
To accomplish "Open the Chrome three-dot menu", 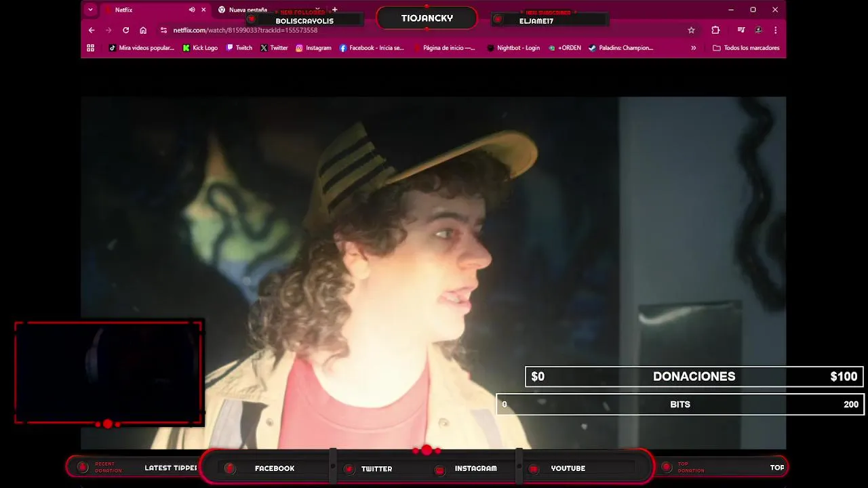I will click(x=775, y=30).
